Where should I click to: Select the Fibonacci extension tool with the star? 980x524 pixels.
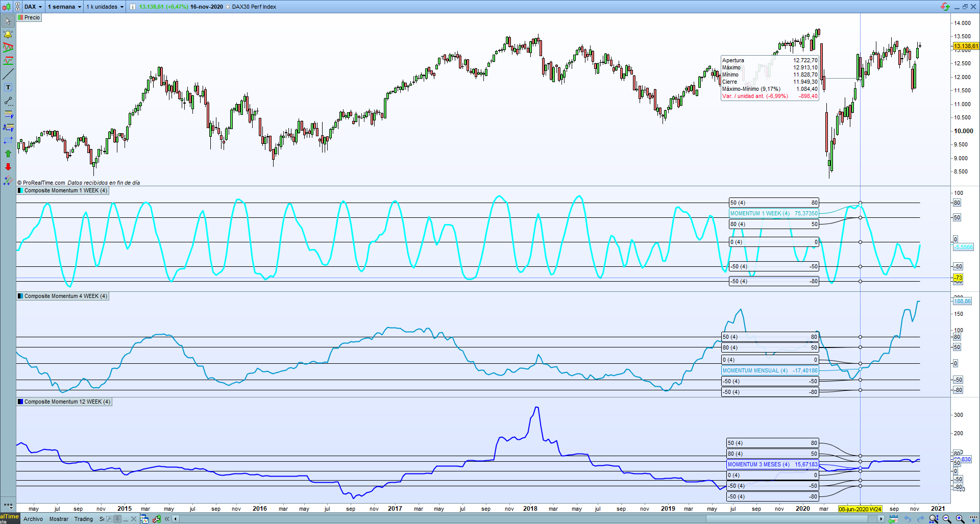pos(8,127)
